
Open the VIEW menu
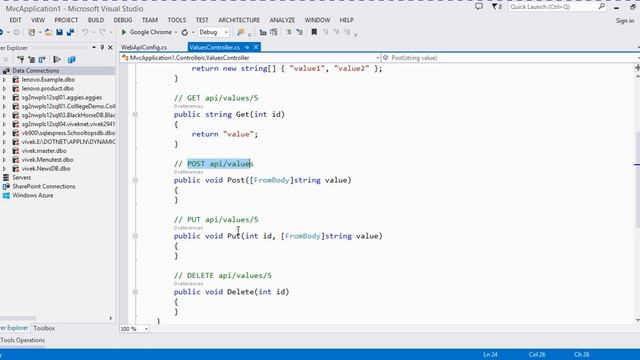(x=38, y=20)
